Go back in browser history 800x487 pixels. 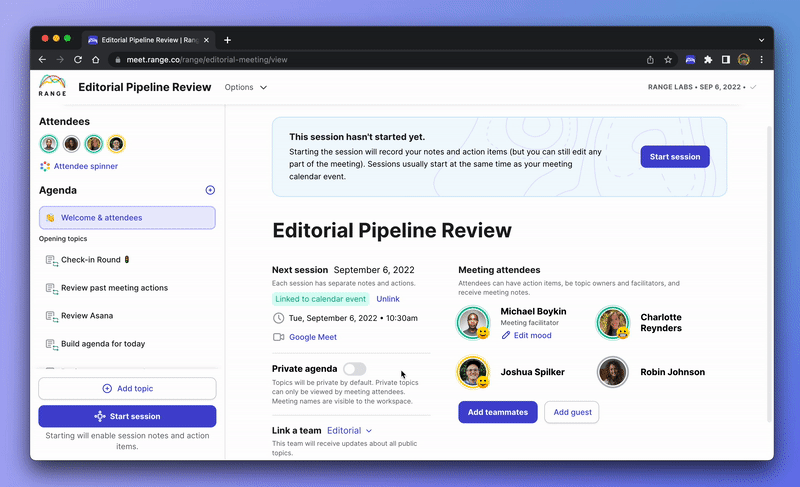(x=42, y=60)
